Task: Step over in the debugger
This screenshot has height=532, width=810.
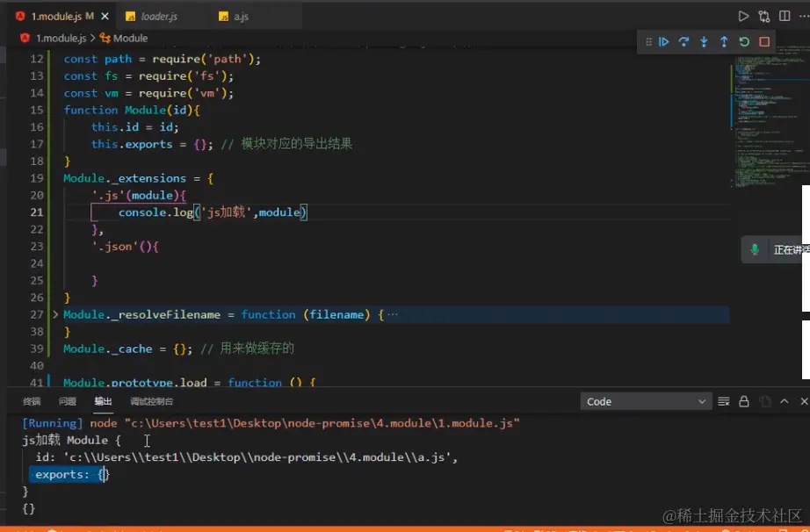Action: [683, 42]
